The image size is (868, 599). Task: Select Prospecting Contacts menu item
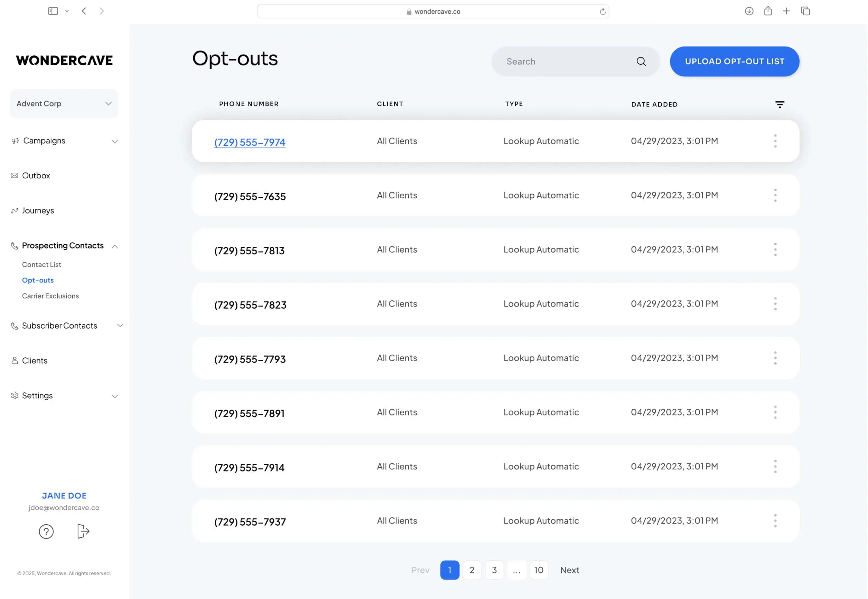point(62,245)
